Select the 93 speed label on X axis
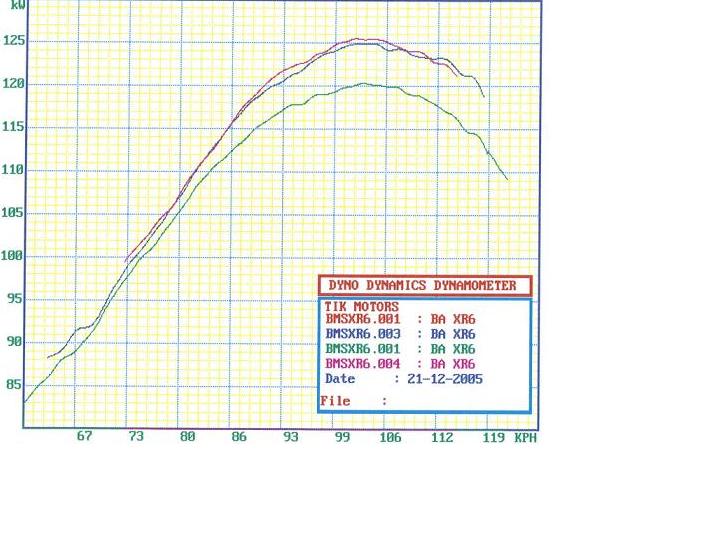Image resolution: width=711 pixels, height=536 pixels. [290, 437]
